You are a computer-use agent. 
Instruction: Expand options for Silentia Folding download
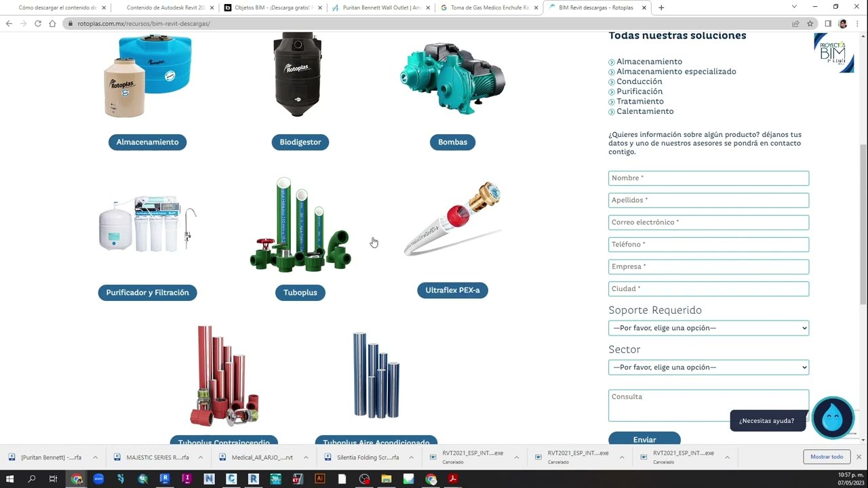coord(411,457)
